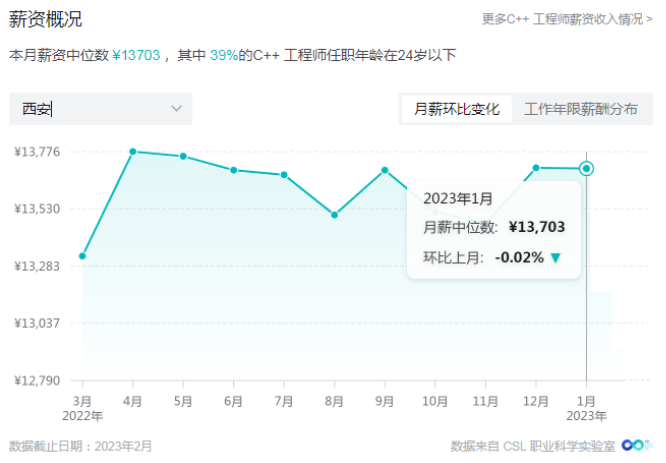Viewport: 666px width, 463px height.
Task: Click the dropdown chevron next to 西安
Action: [177, 108]
